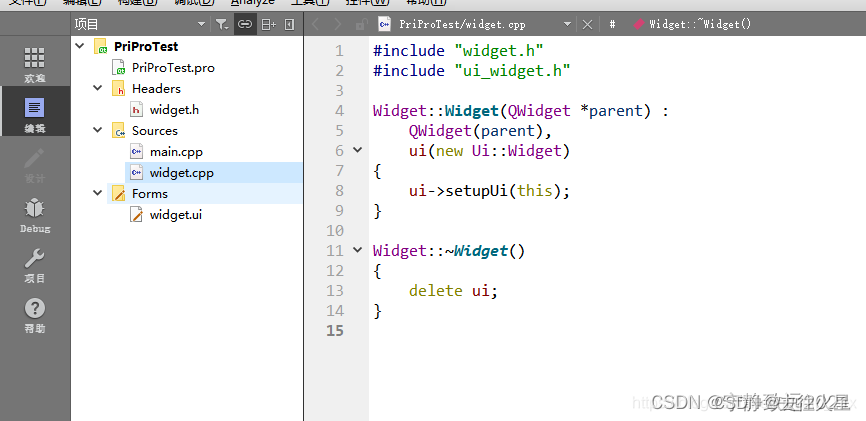866x421 pixels.
Task: Click the # symbol in editor toolbar
Action: 612,24
